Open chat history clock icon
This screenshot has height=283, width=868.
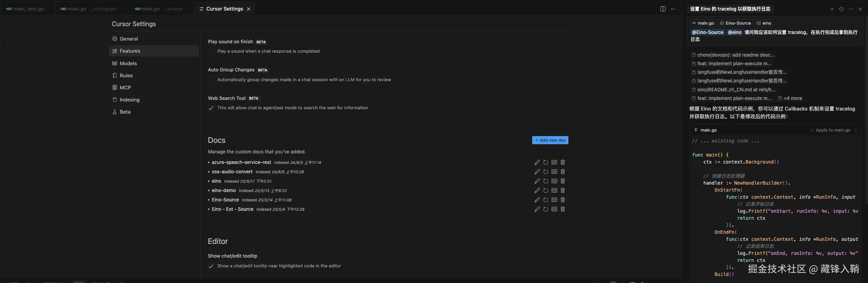click(841, 9)
